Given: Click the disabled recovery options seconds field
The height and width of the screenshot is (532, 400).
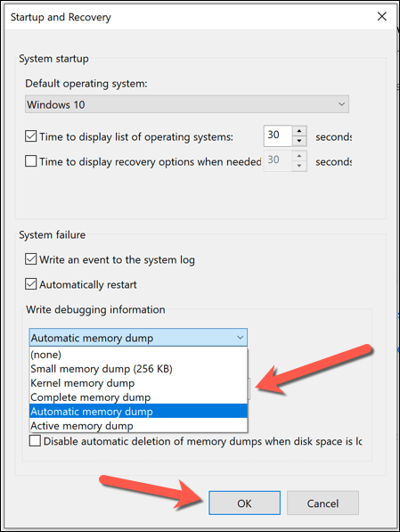Looking at the screenshot, I should (x=278, y=160).
